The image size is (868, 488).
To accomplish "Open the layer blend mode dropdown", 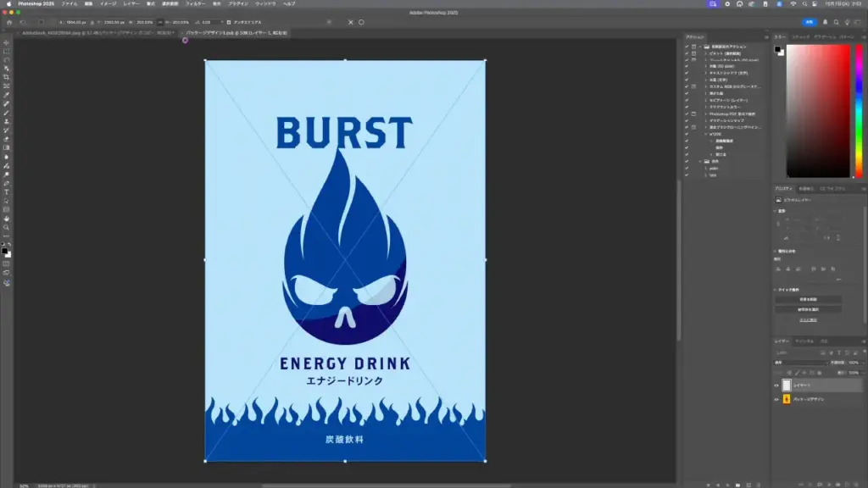I will [797, 362].
